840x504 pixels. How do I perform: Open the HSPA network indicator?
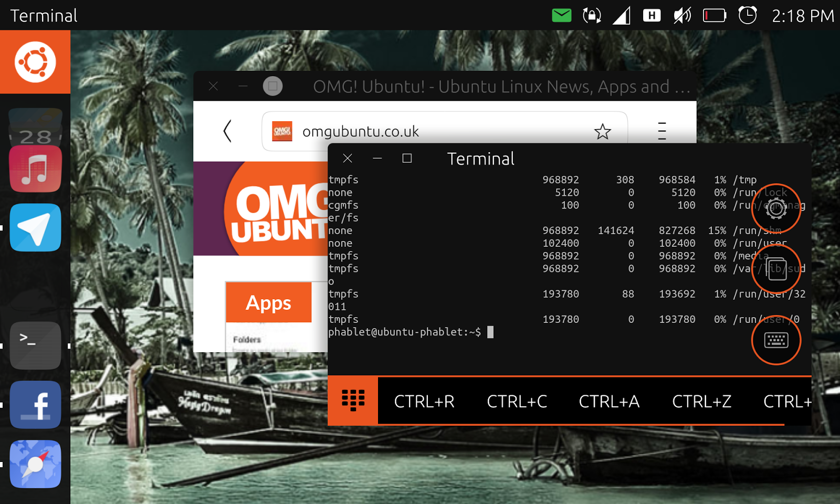652,15
